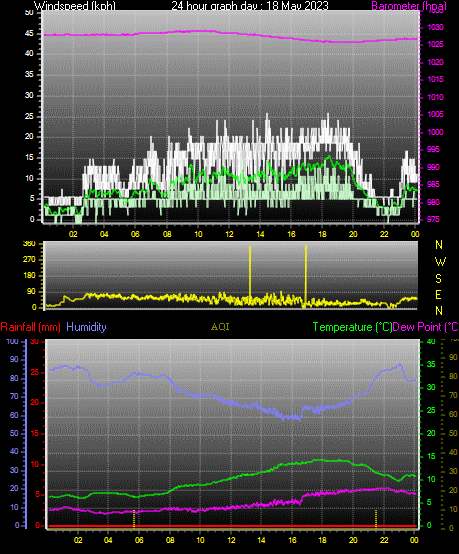
Task: Click the first yellow wind direction spike
Action: (x=250, y=275)
